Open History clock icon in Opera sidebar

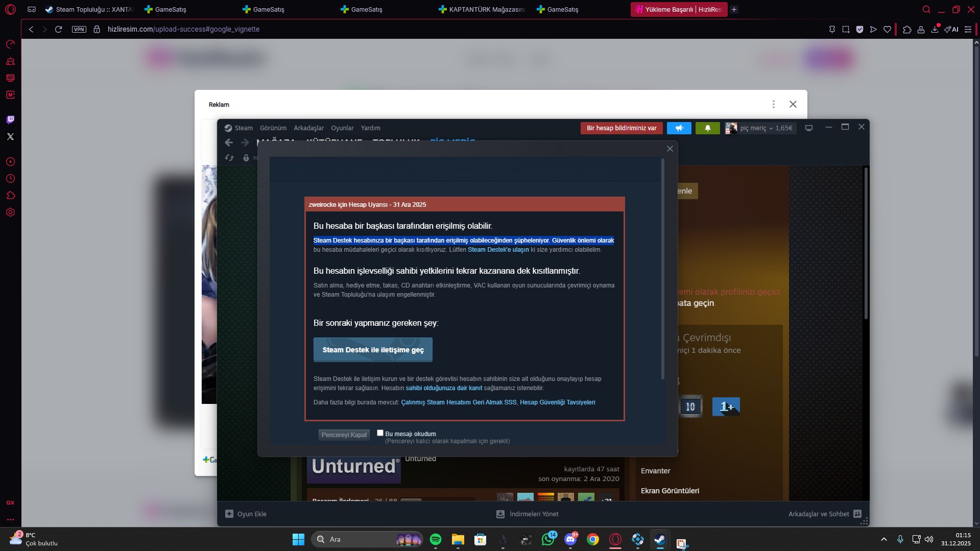click(x=10, y=179)
